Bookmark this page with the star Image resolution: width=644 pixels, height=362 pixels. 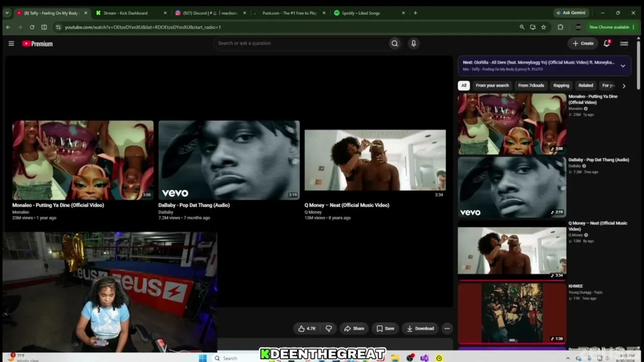coord(543,27)
